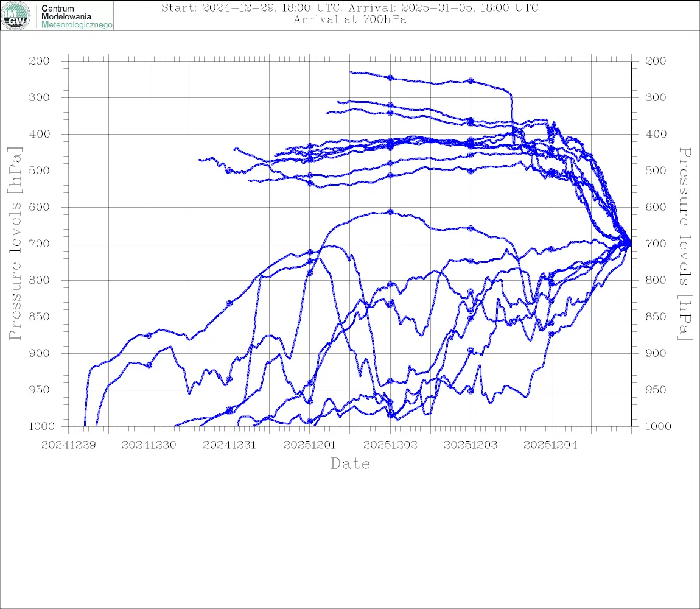Click the left axis 200 label
700x609 pixels.
(39, 61)
